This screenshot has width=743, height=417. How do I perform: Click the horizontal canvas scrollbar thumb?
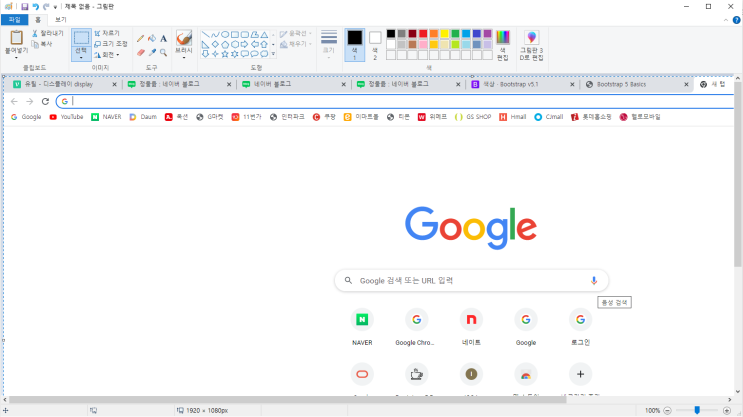point(288,399)
